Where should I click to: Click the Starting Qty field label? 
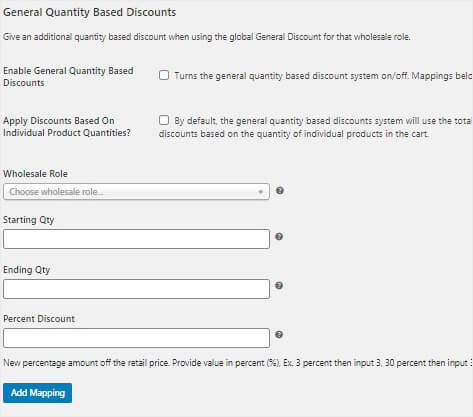click(28, 220)
